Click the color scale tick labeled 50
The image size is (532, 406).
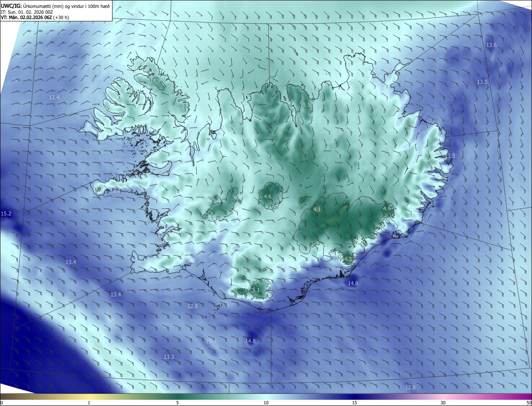(x=529, y=403)
